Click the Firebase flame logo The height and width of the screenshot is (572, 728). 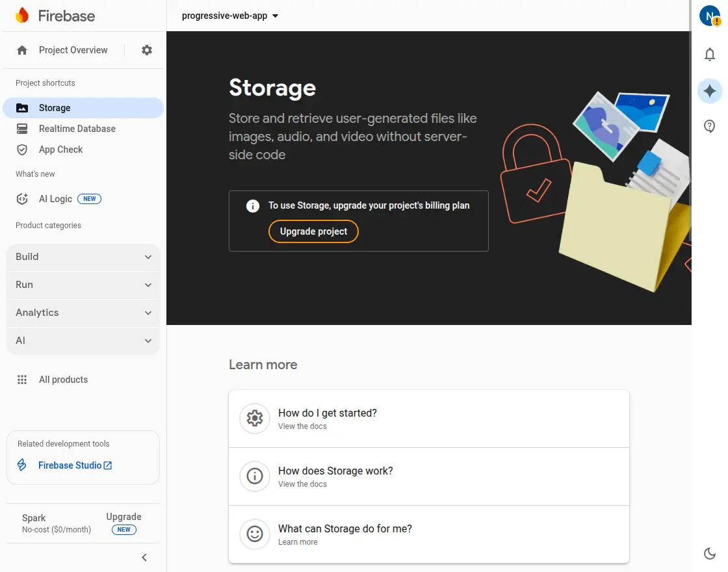[22, 16]
